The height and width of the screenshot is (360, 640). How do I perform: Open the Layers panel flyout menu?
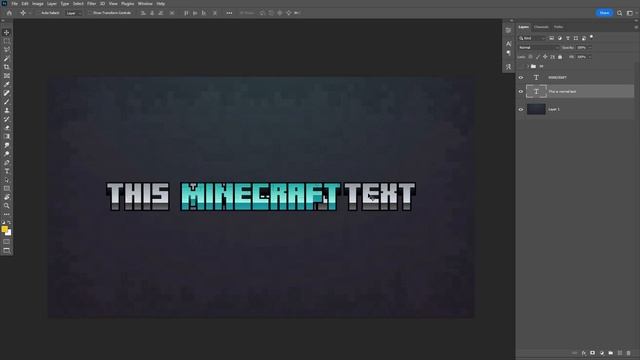click(636, 27)
